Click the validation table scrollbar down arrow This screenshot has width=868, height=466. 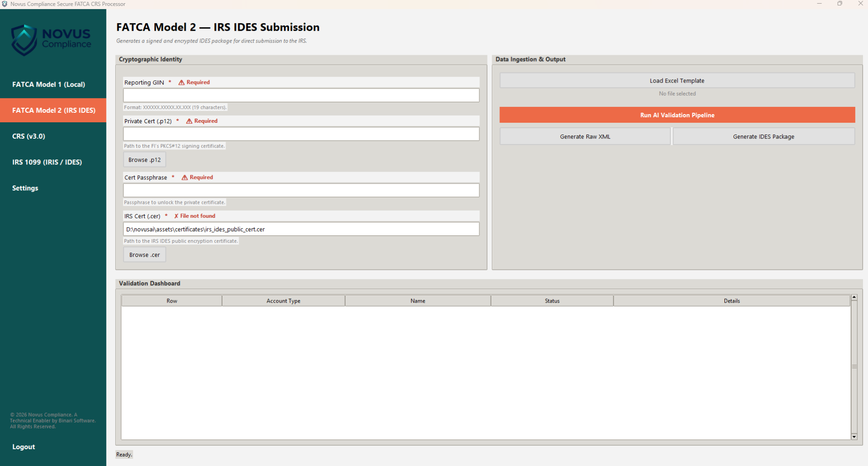(854, 437)
